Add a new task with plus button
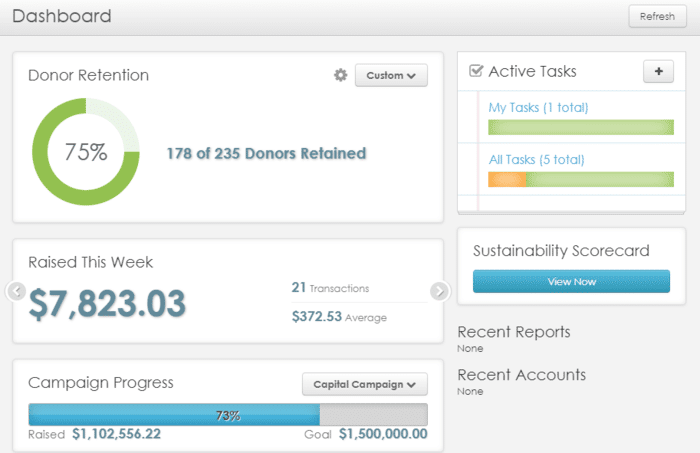This screenshot has height=453, width=700. 658,71
